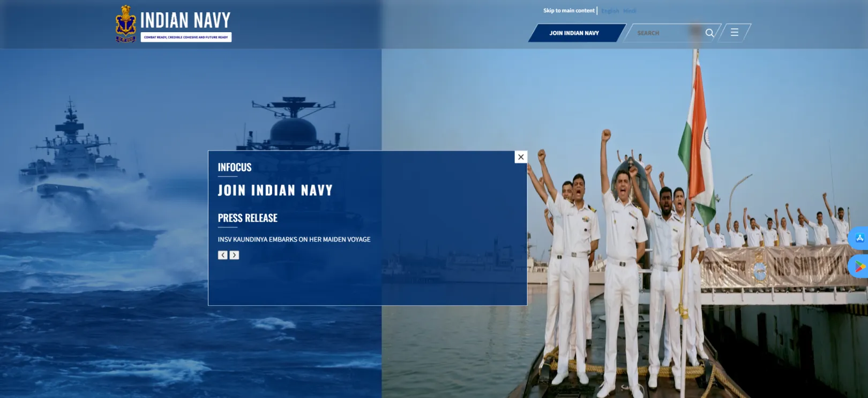
Task: Click the INFOCUS heading text
Action: pyautogui.click(x=235, y=167)
